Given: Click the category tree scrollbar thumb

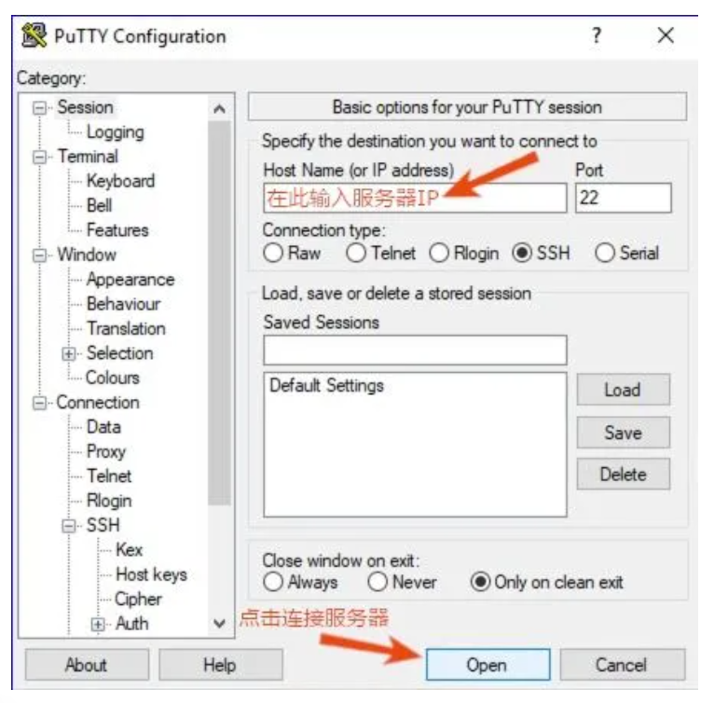Looking at the screenshot, I should pyautogui.click(x=219, y=313).
